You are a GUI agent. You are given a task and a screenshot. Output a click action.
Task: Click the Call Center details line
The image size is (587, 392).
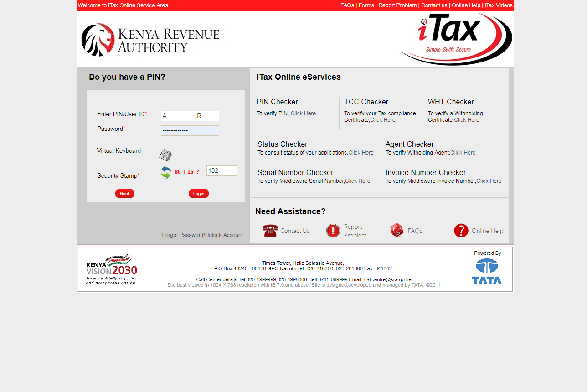tap(304, 279)
